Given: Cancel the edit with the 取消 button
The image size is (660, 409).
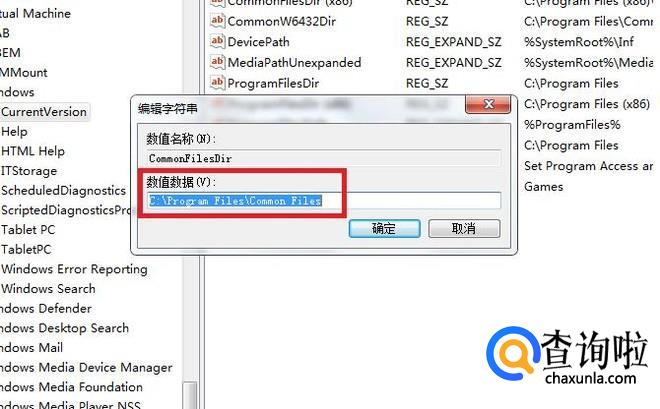Looking at the screenshot, I should point(464,228).
